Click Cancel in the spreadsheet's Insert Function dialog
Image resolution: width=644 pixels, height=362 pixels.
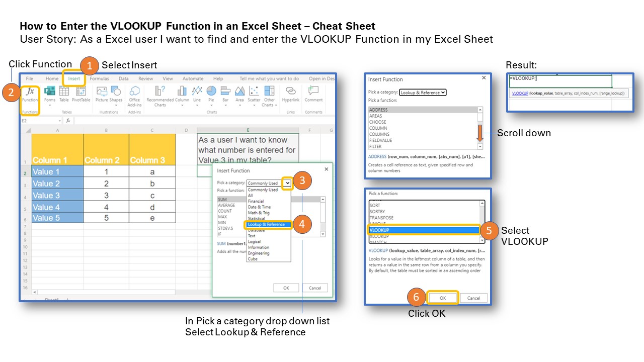(315, 288)
